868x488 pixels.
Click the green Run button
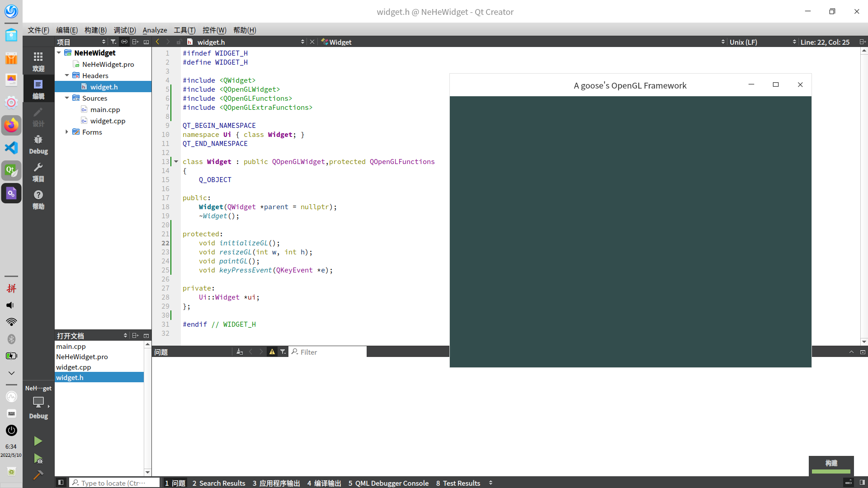(38, 441)
